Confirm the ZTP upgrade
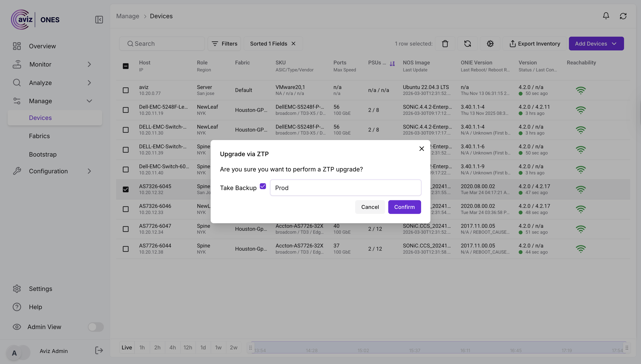 click(x=404, y=207)
